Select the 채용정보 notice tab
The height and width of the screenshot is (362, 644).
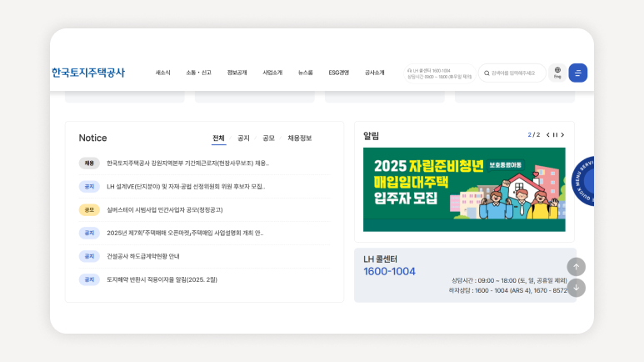(x=300, y=138)
